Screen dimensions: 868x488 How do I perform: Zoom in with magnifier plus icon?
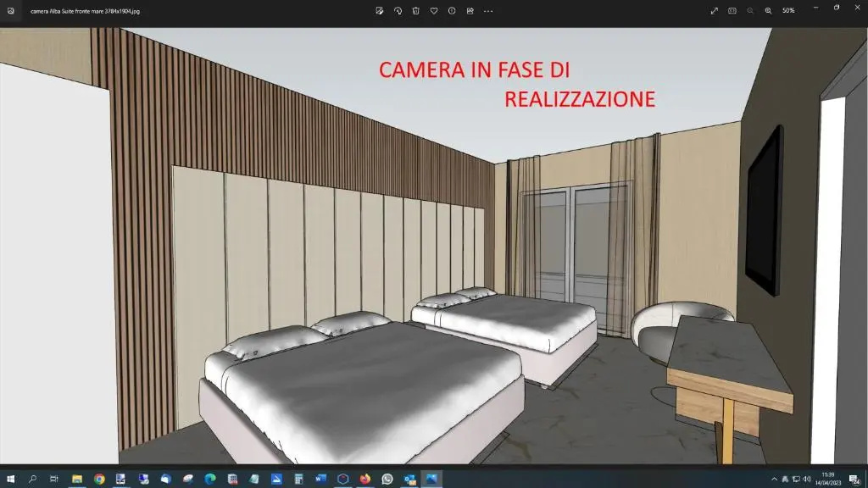point(768,10)
